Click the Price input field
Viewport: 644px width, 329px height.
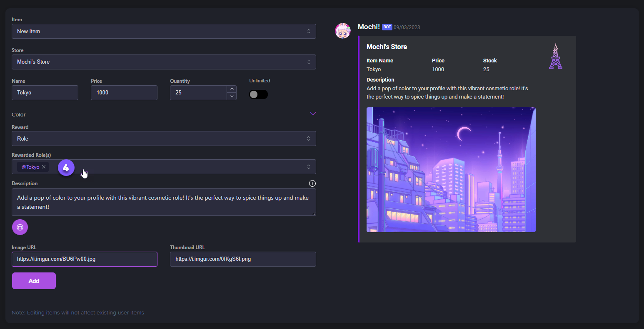(124, 93)
